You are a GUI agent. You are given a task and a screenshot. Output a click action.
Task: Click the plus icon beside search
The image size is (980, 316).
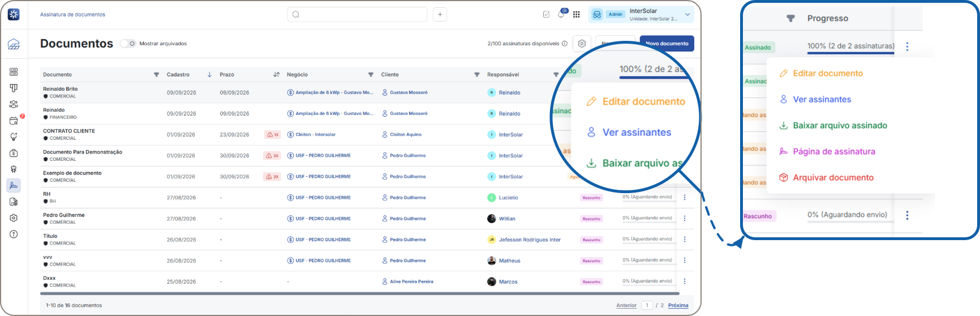coord(440,15)
